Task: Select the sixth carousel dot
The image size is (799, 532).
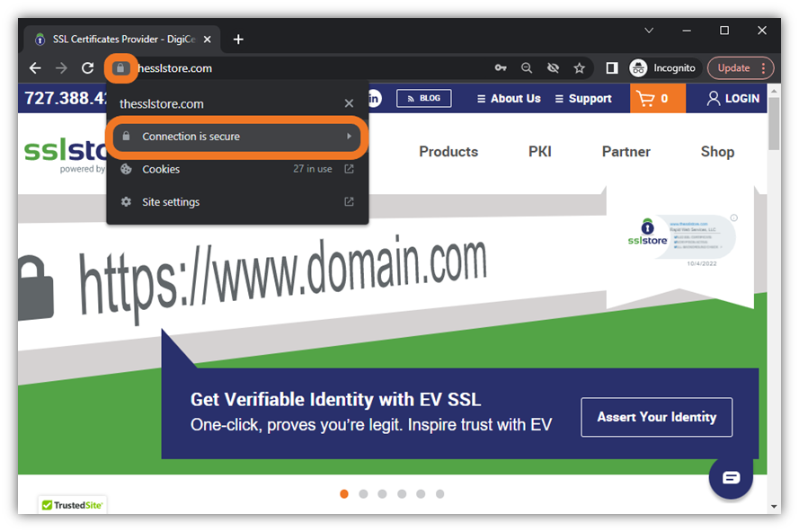Action: click(439, 493)
